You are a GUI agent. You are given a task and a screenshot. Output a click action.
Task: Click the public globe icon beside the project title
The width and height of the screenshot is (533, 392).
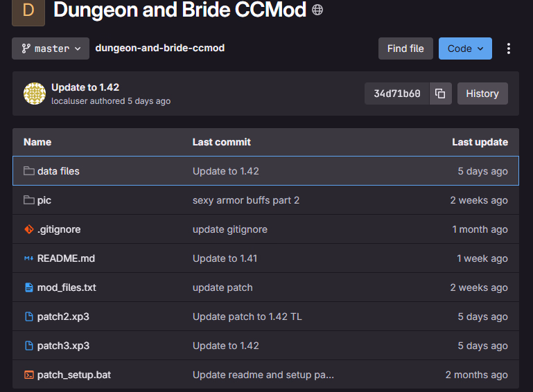(317, 10)
